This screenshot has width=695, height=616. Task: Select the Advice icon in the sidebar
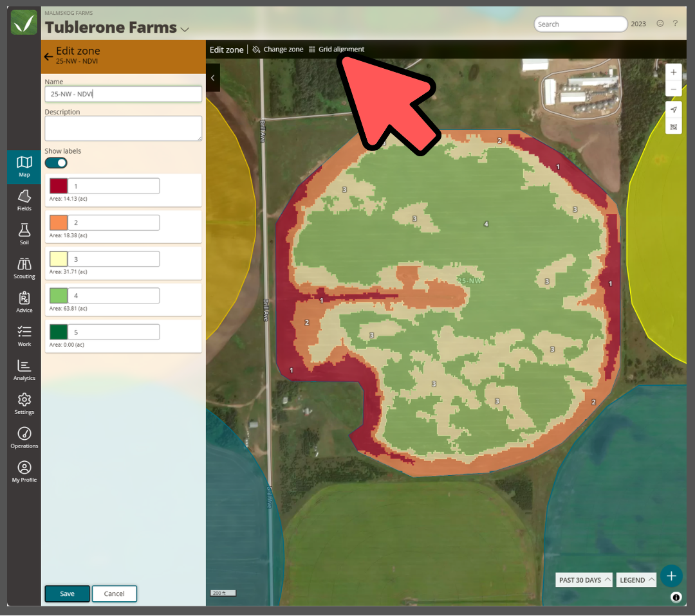click(24, 302)
